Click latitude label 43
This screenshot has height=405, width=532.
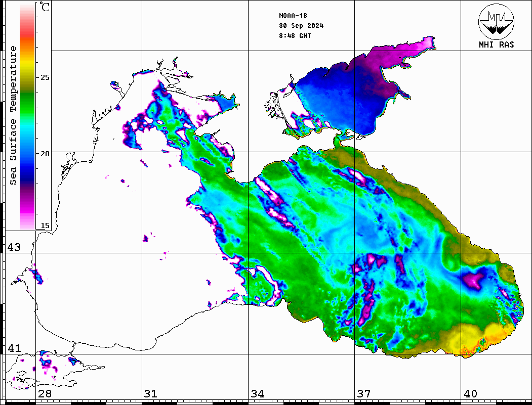coord(14,247)
